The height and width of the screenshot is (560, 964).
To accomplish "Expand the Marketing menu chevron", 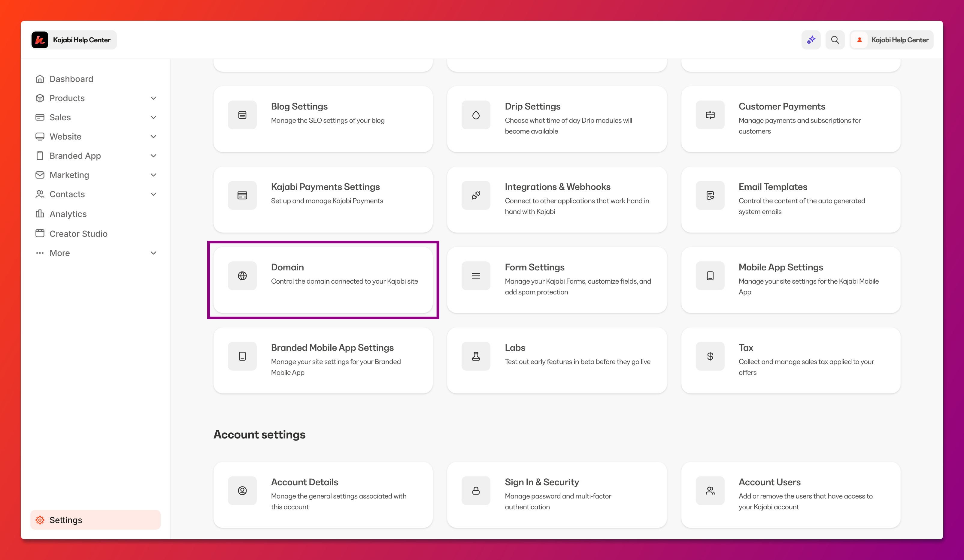I will click(x=153, y=175).
